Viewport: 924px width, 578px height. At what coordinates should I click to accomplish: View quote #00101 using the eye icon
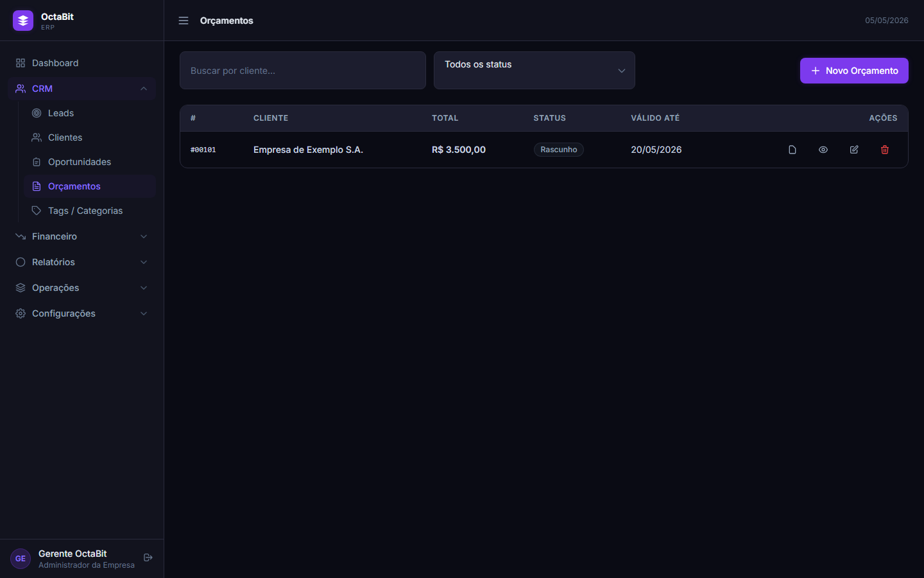[x=823, y=150]
